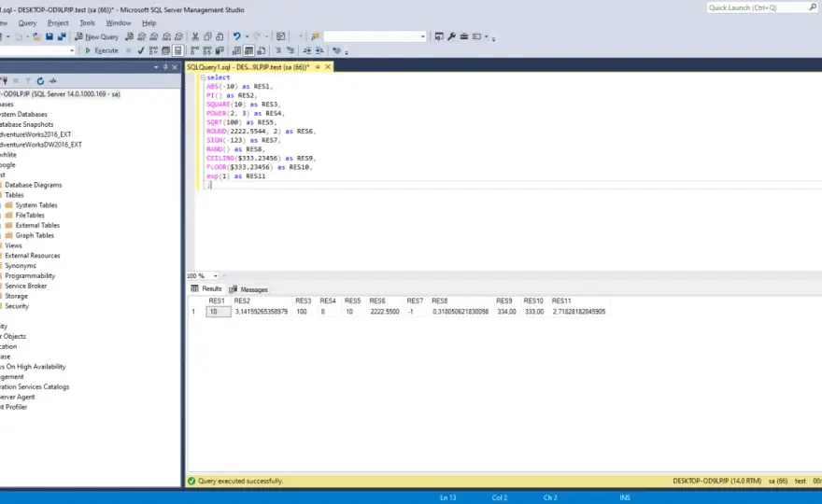Click the Cut scissors icon
The width and height of the screenshot is (822, 504).
195,36
